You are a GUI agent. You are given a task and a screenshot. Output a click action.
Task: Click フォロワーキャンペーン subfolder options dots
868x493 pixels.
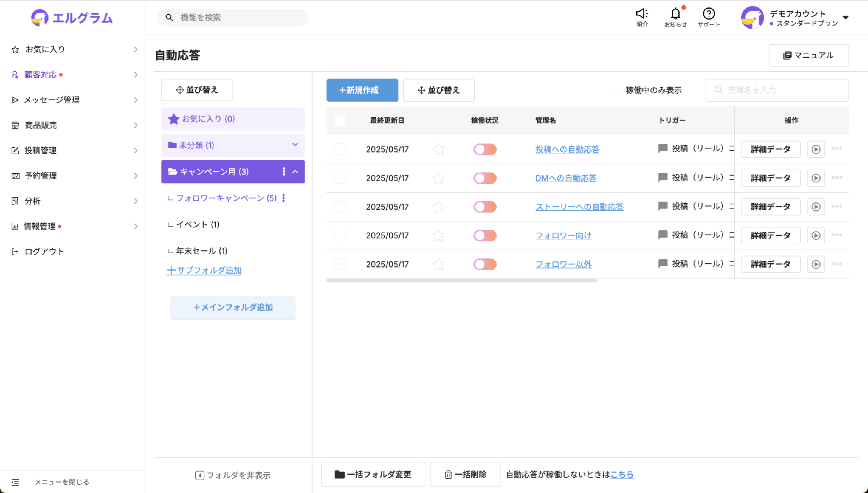point(284,198)
